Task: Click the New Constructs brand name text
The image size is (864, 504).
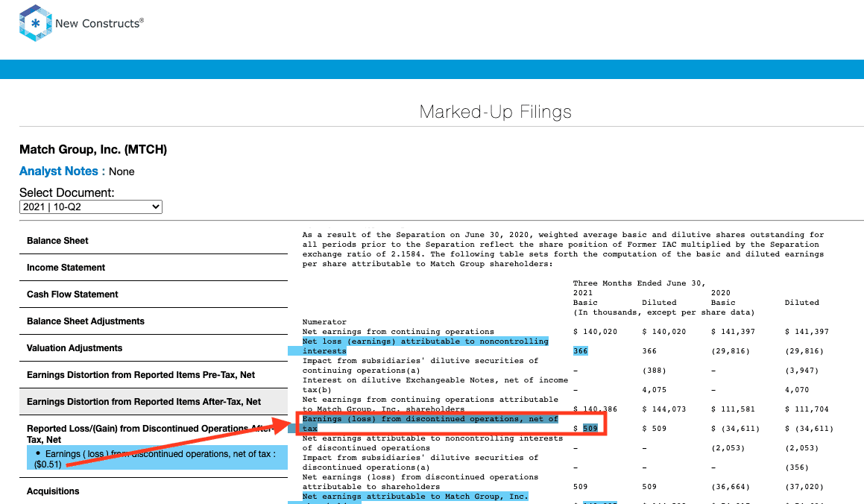Action: pos(99,24)
